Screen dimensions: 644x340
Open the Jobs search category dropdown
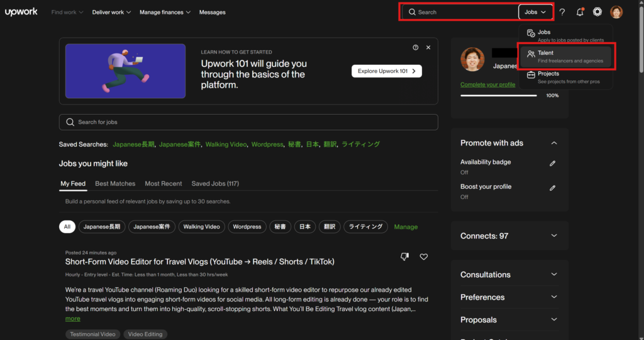pos(535,12)
